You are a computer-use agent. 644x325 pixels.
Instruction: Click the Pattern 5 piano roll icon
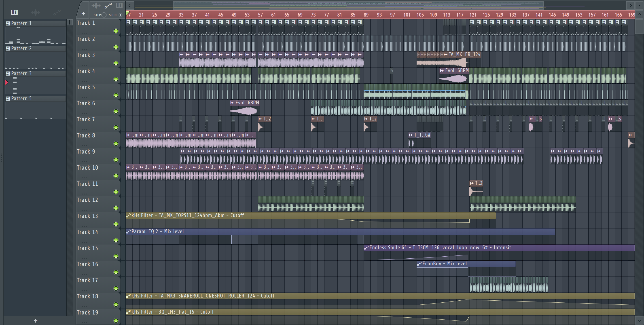8,98
